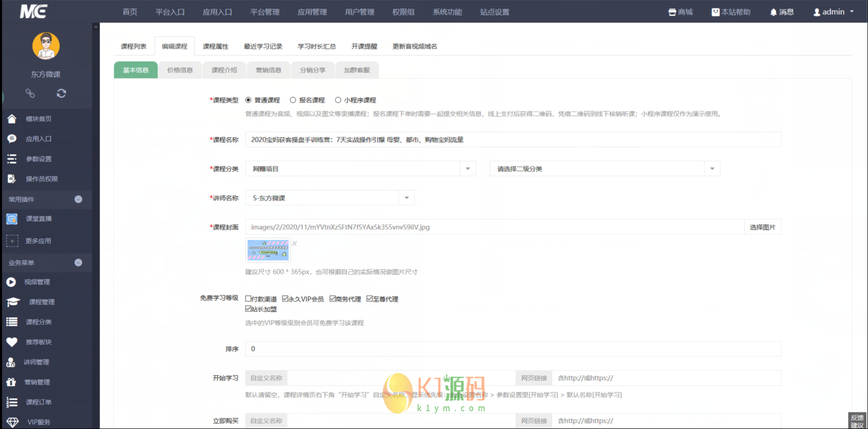Collapse 业务菜单 section

(x=78, y=262)
